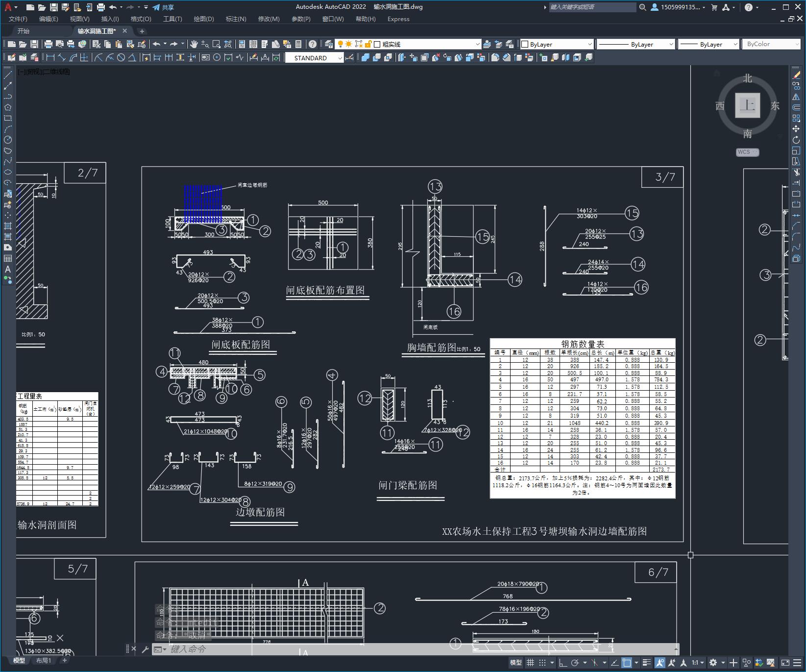
Task: Add a new layout with plus button
Action: pos(64,660)
